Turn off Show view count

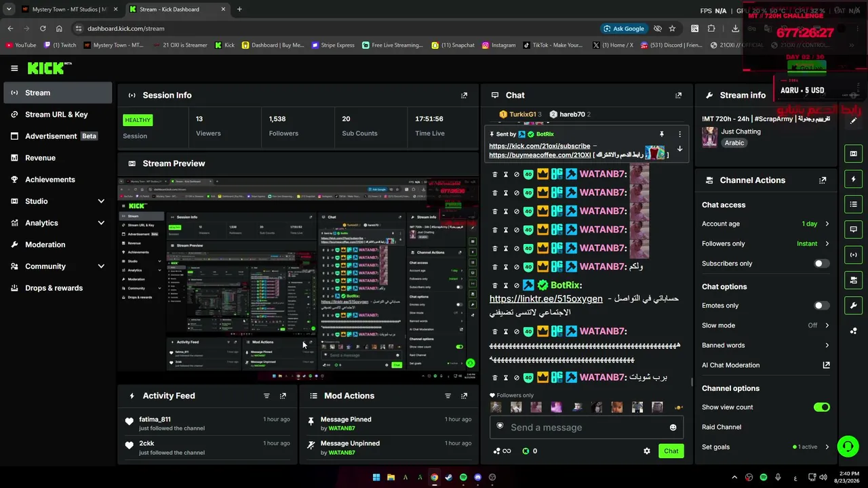click(821, 407)
